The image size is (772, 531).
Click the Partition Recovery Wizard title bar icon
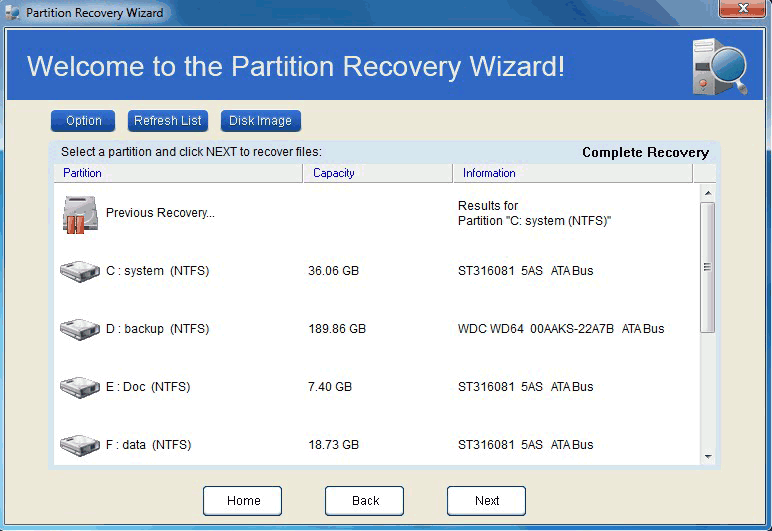[12, 12]
